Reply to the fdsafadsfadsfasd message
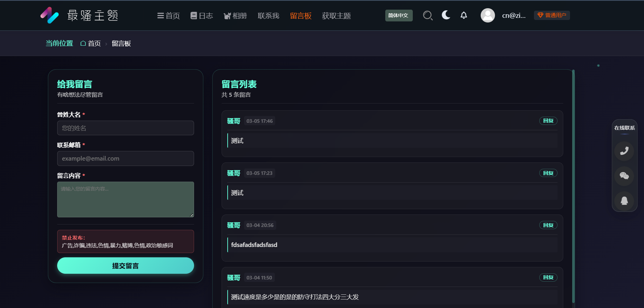This screenshot has width=644, height=308. (548, 225)
